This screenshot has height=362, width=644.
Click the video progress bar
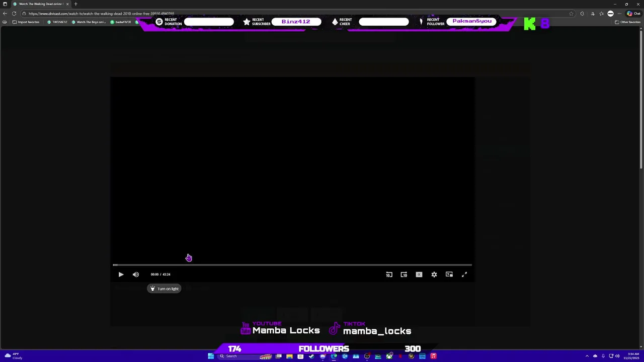click(292, 264)
